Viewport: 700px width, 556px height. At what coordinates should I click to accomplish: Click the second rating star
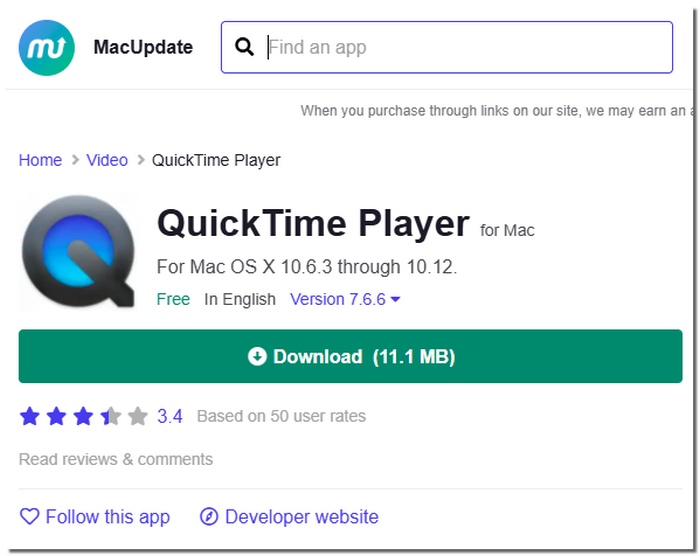tap(57, 416)
